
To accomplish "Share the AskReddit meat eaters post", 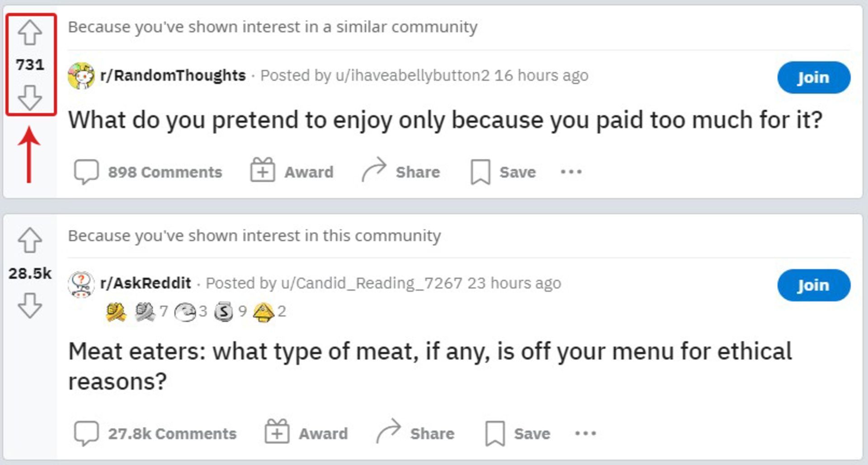I will click(415, 432).
